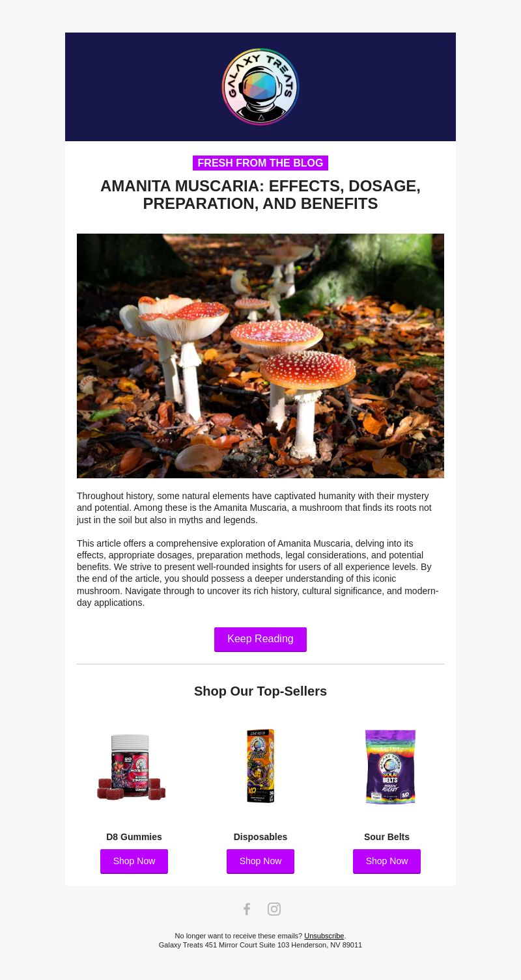
Task: Select the D8 Gummies product title
Action: pos(134,837)
